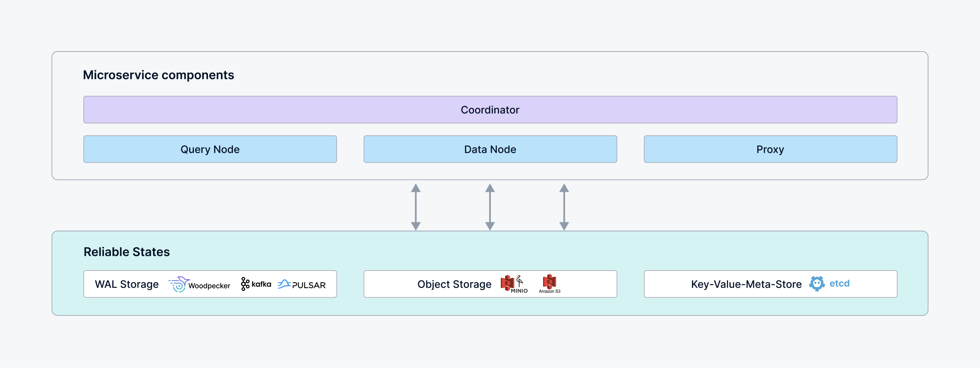Click the Object Storage label
980x368 pixels.
coord(454,284)
